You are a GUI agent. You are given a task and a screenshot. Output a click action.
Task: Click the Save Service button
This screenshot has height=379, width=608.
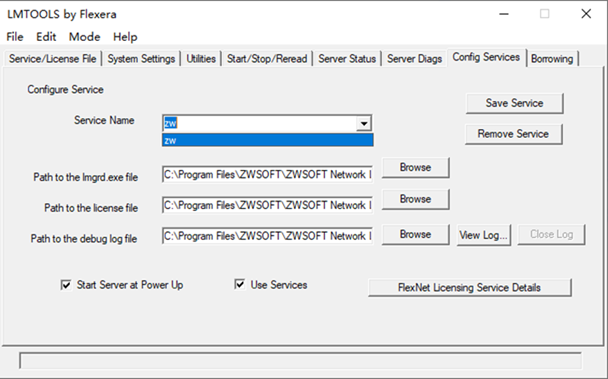[x=514, y=103]
